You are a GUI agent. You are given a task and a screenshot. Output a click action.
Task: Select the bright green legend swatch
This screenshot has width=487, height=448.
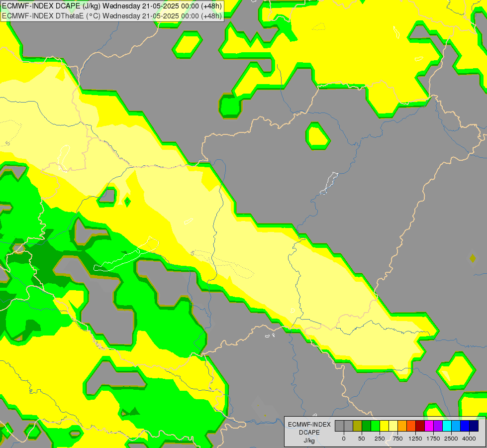coord(376,426)
